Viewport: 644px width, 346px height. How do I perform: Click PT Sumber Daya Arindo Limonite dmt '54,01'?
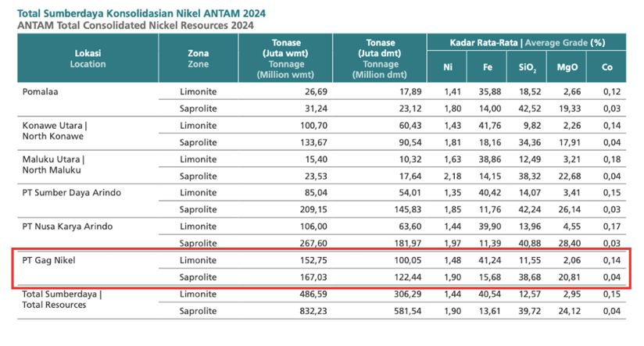pyautogui.click(x=410, y=192)
